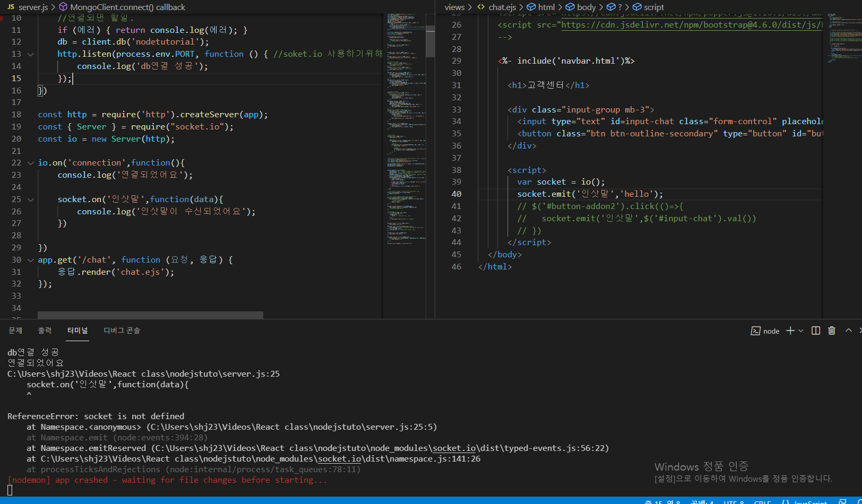Click MongoClient.connect() callback breadcrumb
The height and width of the screenshot is (504, 862).
click(127, 7)
